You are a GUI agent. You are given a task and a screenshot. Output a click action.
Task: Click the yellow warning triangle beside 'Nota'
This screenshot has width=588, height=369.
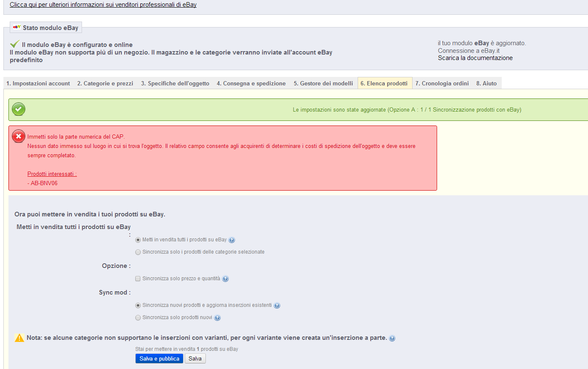click(19, 338)
